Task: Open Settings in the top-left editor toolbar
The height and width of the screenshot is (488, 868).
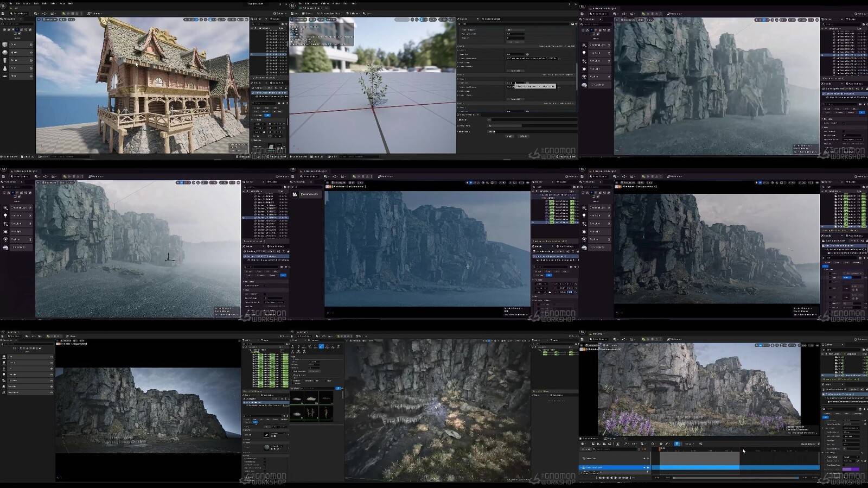Action: point(279,14)
